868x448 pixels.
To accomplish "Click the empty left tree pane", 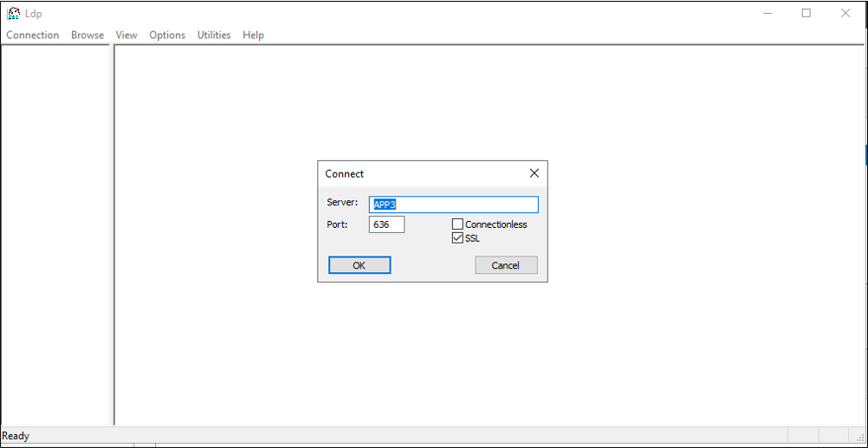I will pyautogui.click(x=56, y=234).
